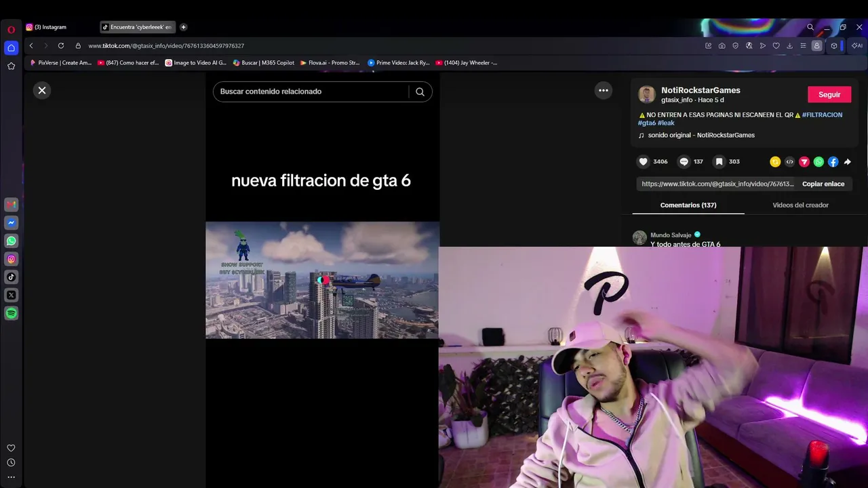Open 'Flova.ai - Promo Str...' bookmark
The image size is (868, 488).
tap(330, 62)
